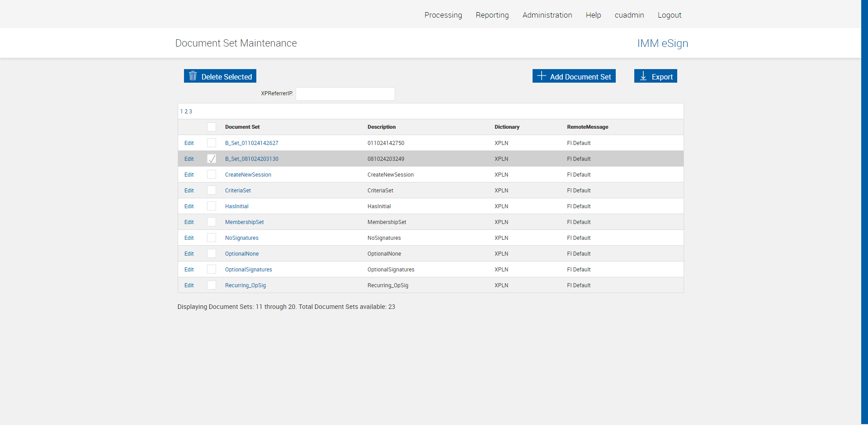Open the Processing menu
The image size is (868, 425).
[x=443, y=15]
